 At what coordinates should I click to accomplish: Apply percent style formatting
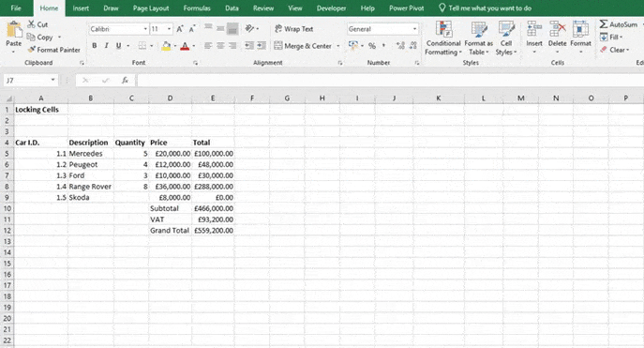coord(372,46)
